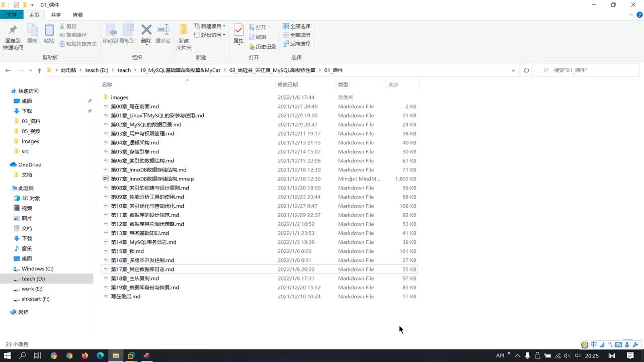Image resolution: width=644 pixels, height=362 pixels.
Task: Click the Copy icon in ribbon
Action: [x=32, y=30]
